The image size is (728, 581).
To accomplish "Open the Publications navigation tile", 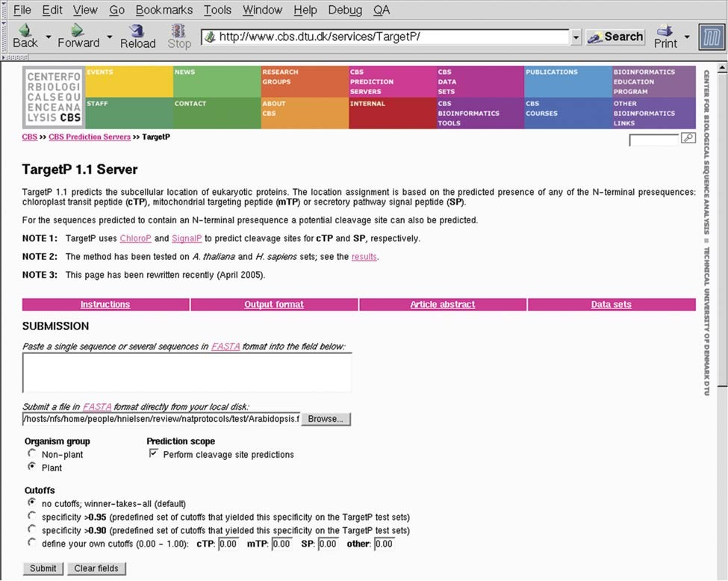I will (568, 81).
